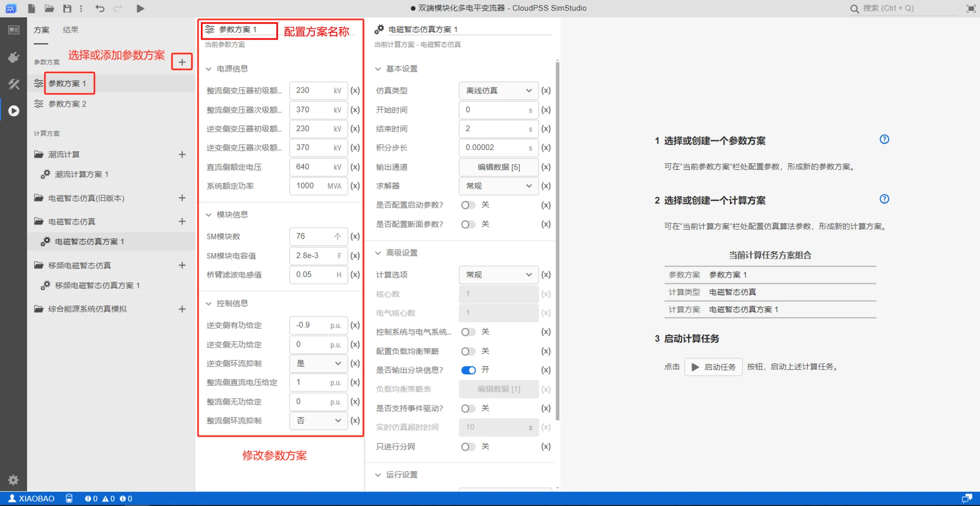Open the 仿真类型 dropdown
The height and width of the screenshot is (506, 980).
[499, 91]
